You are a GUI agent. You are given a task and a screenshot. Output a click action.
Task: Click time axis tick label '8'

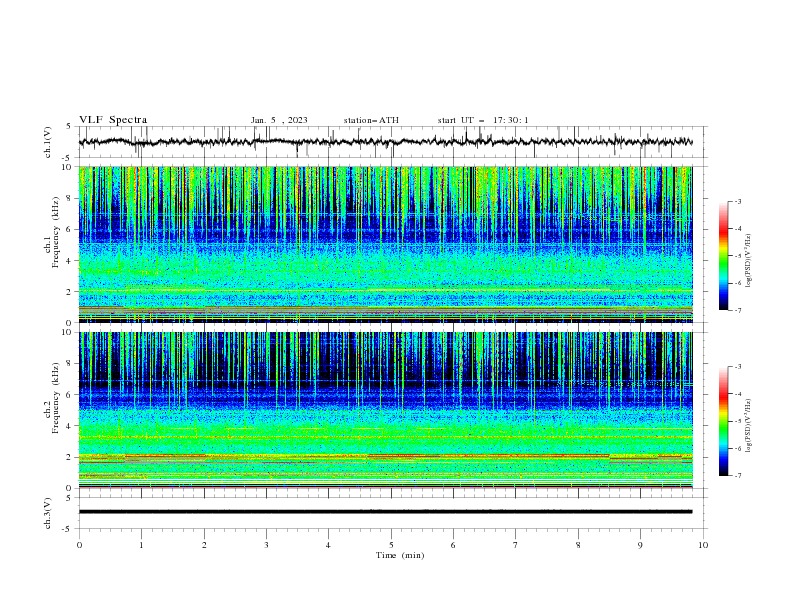point(578,545)
